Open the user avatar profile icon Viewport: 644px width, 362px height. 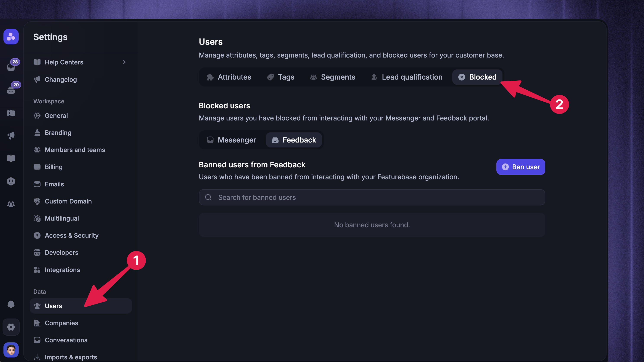click(11, 350)
